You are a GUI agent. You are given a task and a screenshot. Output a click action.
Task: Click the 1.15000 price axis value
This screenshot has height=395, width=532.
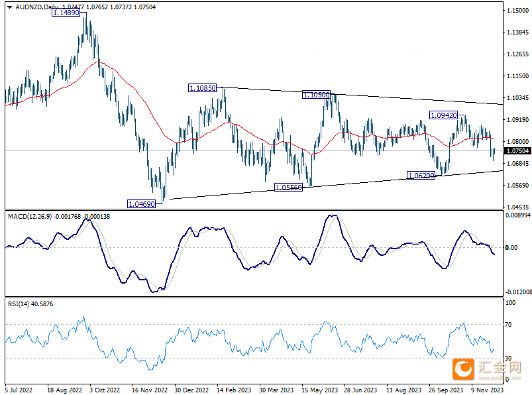click(x=517, y=11)
